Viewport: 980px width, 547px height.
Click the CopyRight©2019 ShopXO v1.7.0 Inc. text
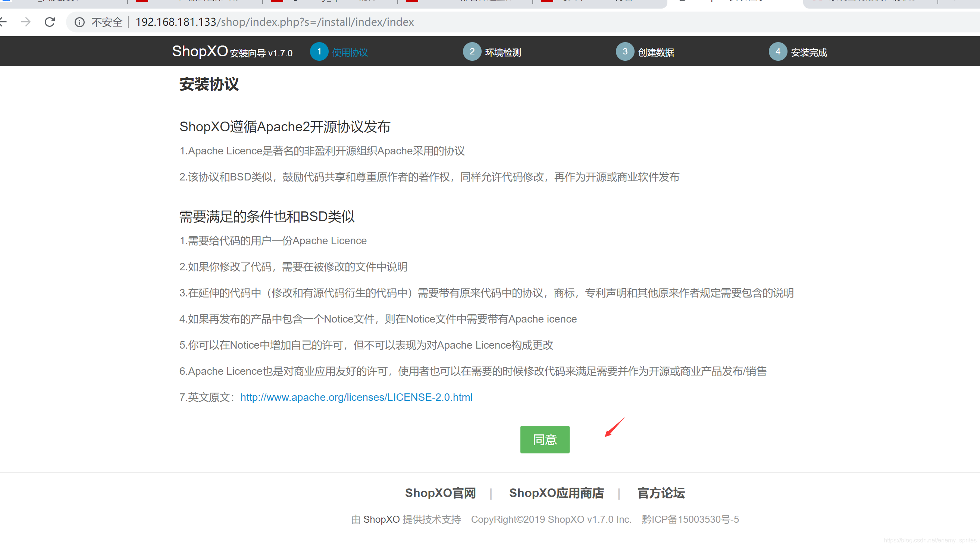(x=551, y=519)
